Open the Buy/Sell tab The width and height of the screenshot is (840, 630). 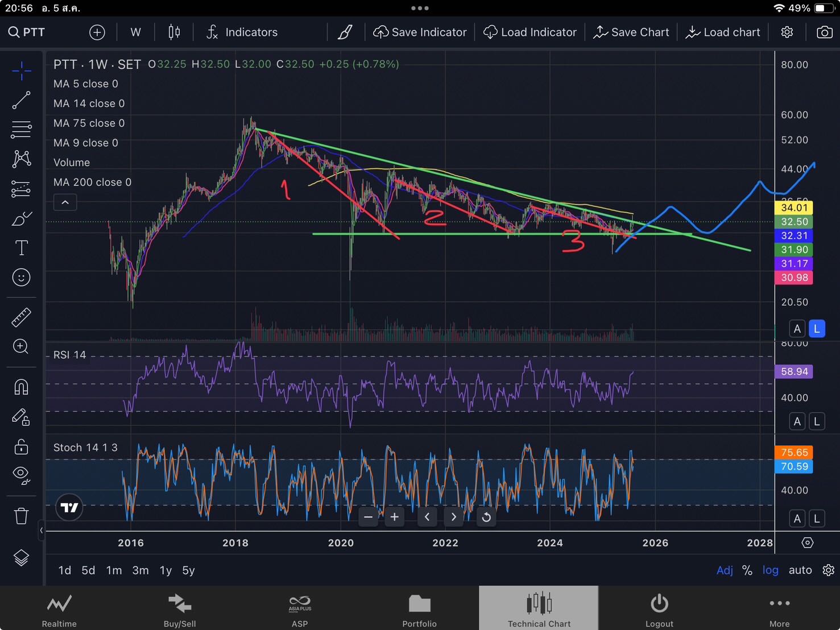[180, 609]
